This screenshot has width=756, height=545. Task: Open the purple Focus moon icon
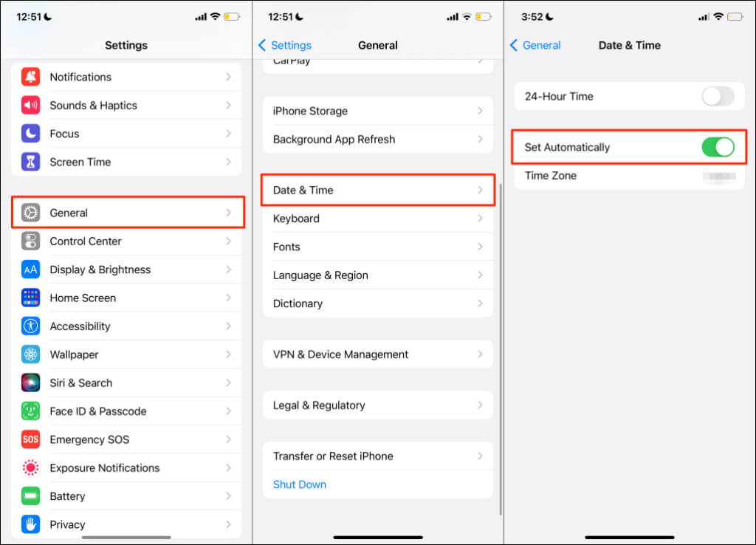click(x=30, y=134)
